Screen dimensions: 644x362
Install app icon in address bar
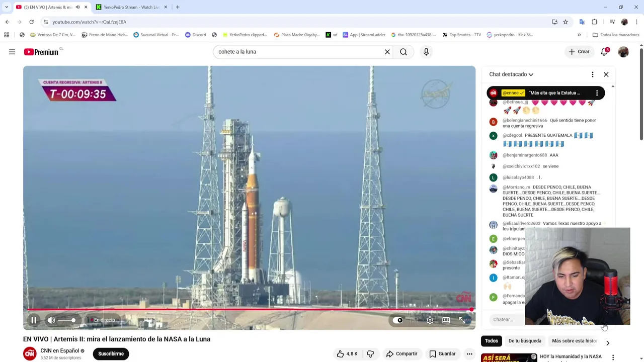click(x=554, y=22)
